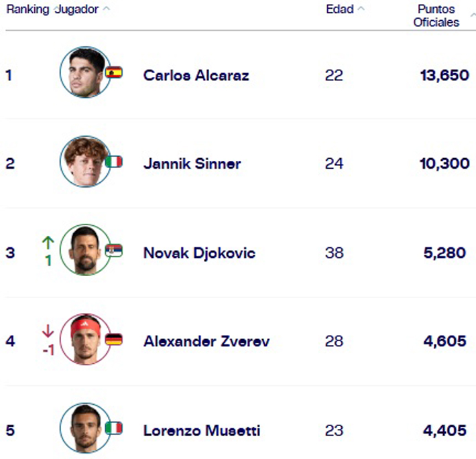Image resolution: width=476 pixels, height=459 pixels.
Task: Click Novak Djokovic's profile photo
Action: click(84, 250)
